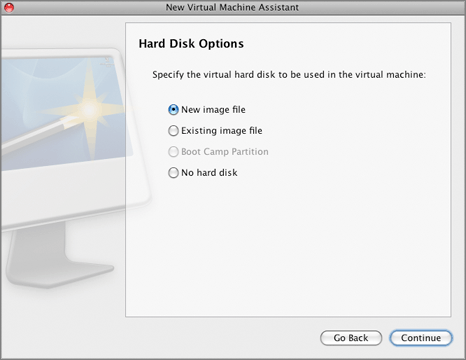This screenshot has width=466, height=360.
Task: Select the New image file radio button
Action: [173, 110]
